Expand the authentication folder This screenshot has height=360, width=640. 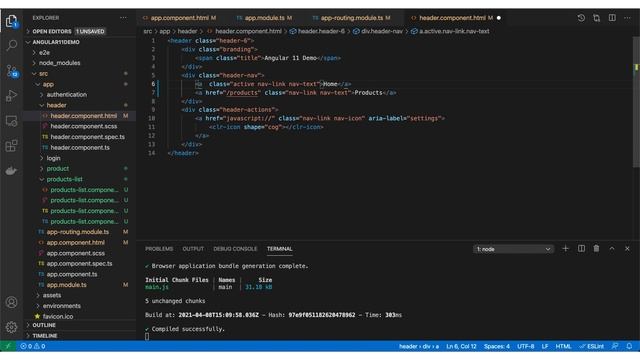80,95
